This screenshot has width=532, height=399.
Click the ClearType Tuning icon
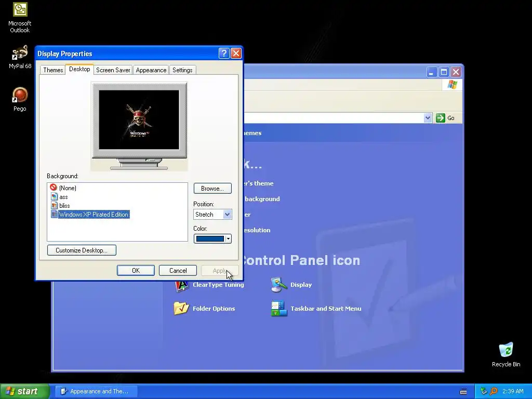(x=181, y=286)
